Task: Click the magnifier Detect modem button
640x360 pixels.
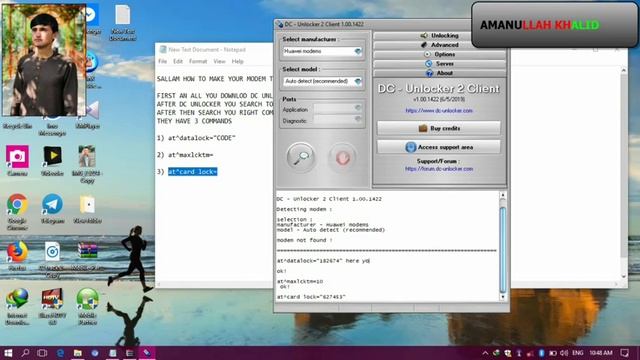Action: 301,157
